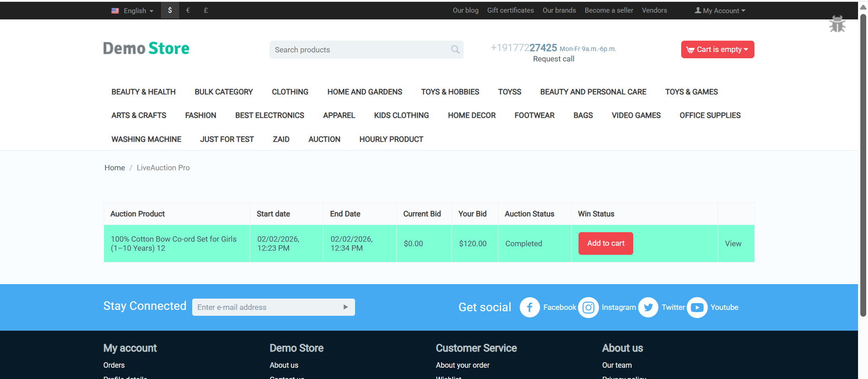Viewport: 868px width, 379px height.
Task: Open the Facebook social icon
Action: (530, 307)
